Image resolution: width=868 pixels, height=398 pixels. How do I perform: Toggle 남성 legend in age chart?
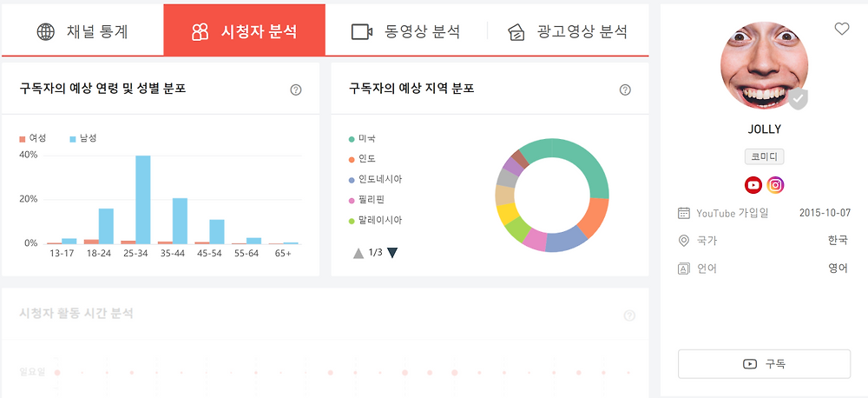pyautogui.click(x=83, y=138)
